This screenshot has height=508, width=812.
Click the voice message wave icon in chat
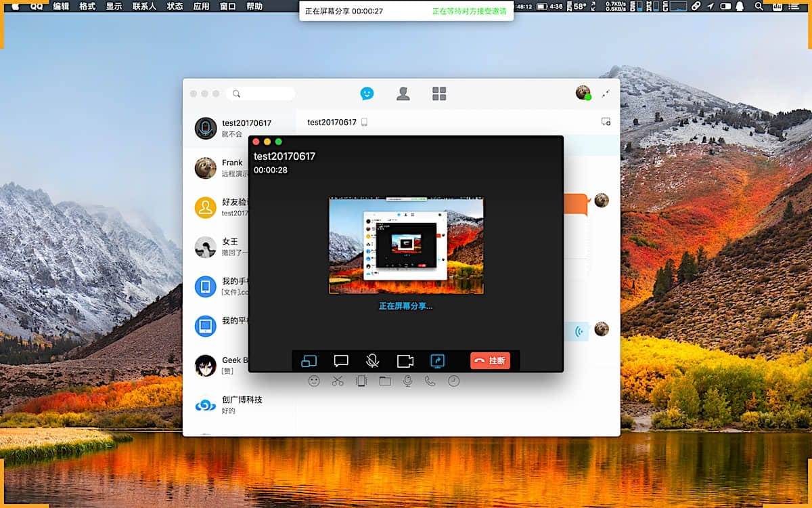click(579, 331)
